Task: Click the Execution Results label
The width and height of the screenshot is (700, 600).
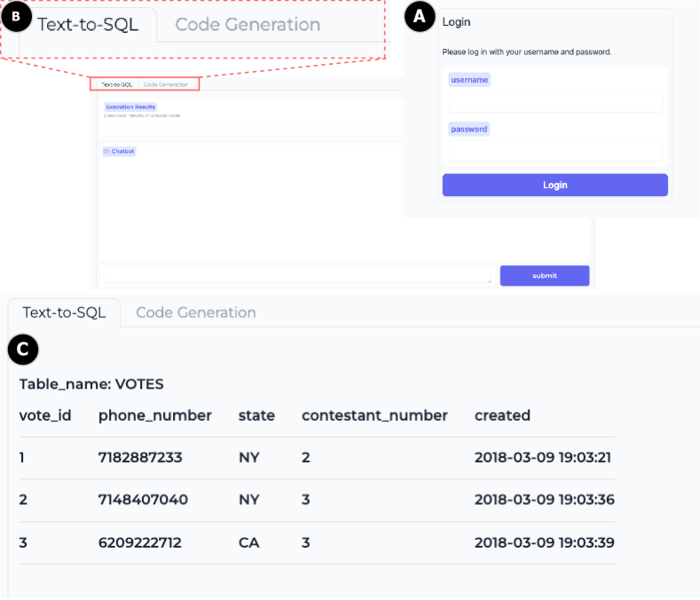Action: click(130, 107)
